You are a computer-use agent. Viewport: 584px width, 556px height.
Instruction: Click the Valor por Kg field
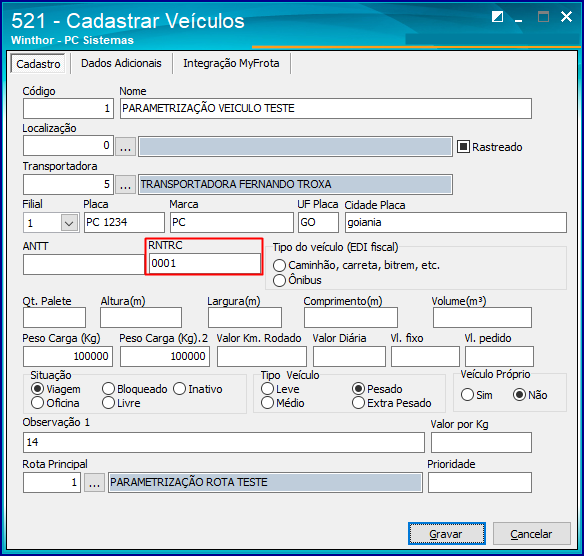tap(481, 442)
